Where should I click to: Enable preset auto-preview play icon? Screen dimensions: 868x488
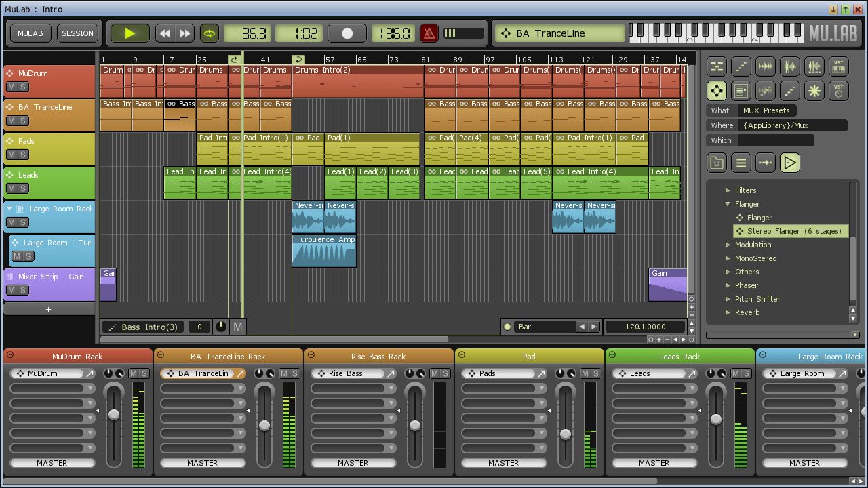(x=789, y=163)
